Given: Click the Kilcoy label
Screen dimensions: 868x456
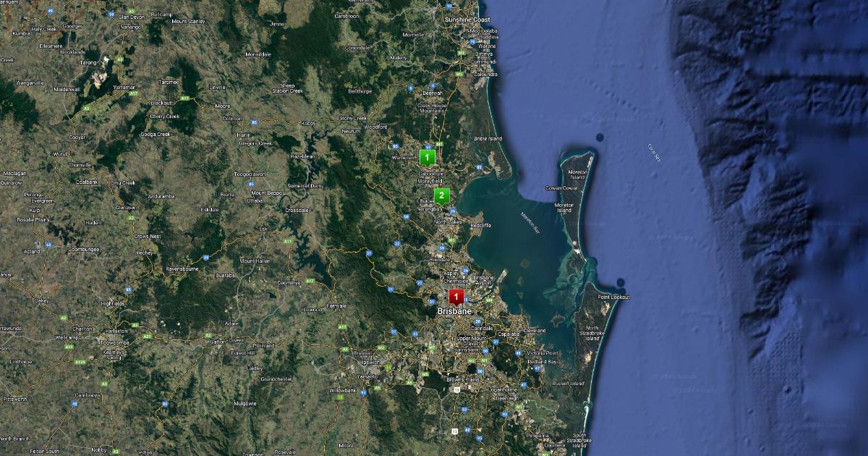Looking at the screenshot, I should click(309, 124).
